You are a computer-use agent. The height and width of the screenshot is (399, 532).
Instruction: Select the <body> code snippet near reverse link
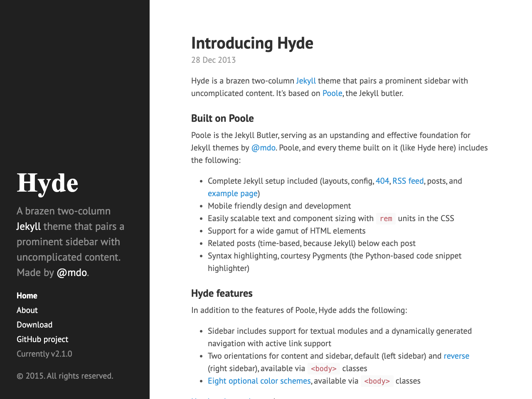point(323,368)
